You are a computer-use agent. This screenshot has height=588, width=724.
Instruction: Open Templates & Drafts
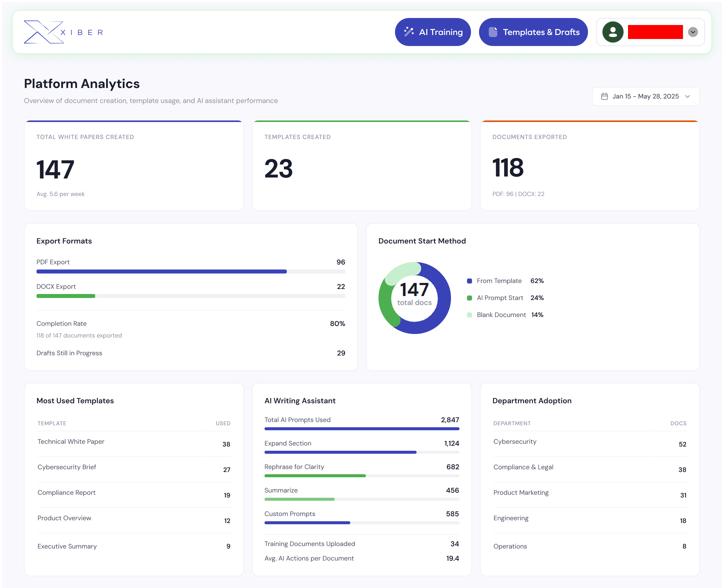click(533, 32)
